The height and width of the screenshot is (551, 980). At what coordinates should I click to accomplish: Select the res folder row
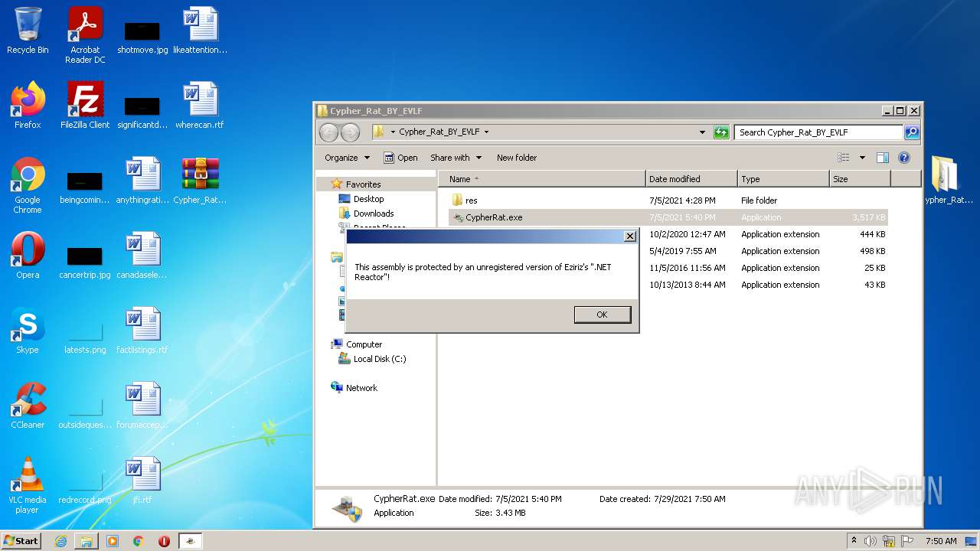pyautogui.click(x=668, y=201)
